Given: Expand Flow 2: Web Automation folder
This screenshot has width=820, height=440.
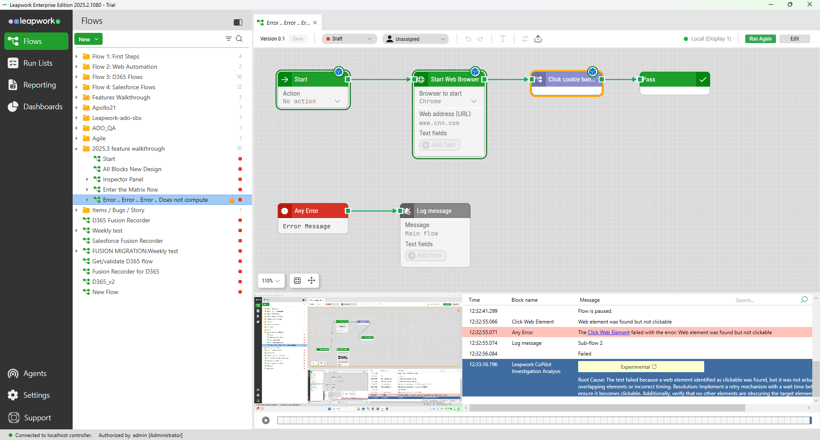Looking at the screenshot, I should 76,67.
